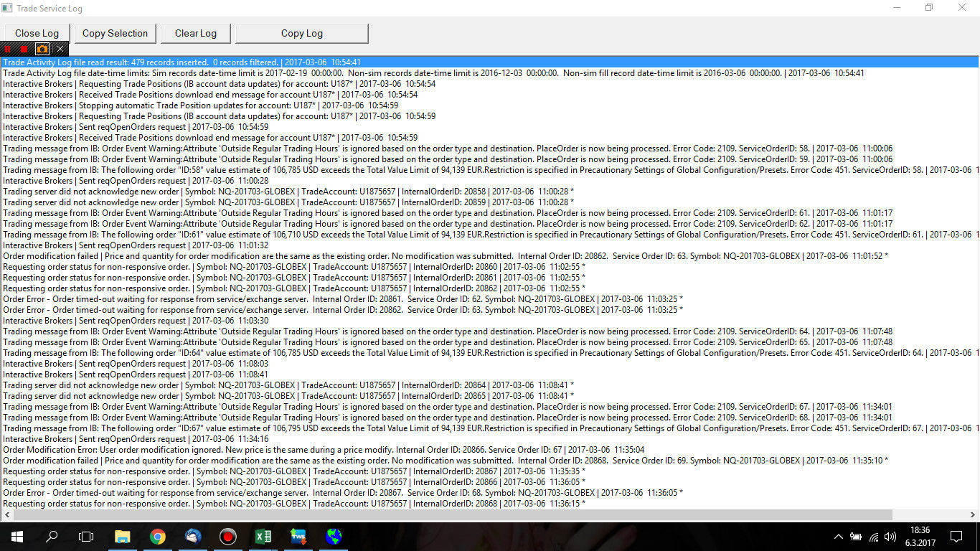Select the warning line with ServiceOrderID: 61
The height and width of the screenshot is (551, 980).
(490, 213)
